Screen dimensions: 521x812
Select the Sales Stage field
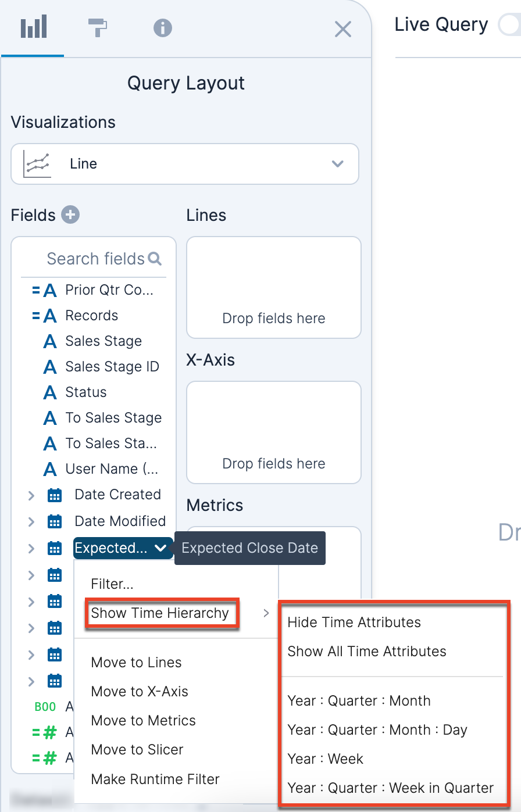[103, 341]
